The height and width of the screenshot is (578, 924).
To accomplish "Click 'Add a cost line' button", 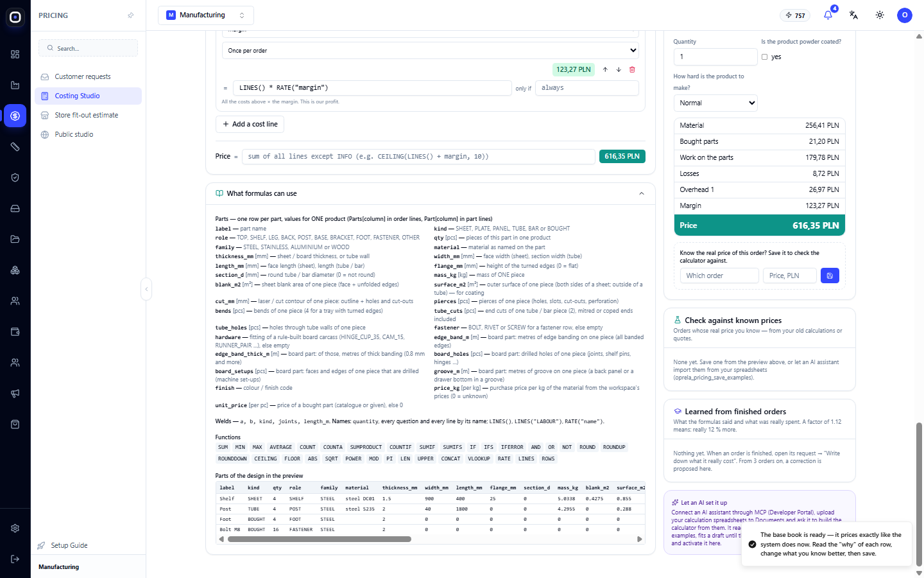I will tap(250, 124).
